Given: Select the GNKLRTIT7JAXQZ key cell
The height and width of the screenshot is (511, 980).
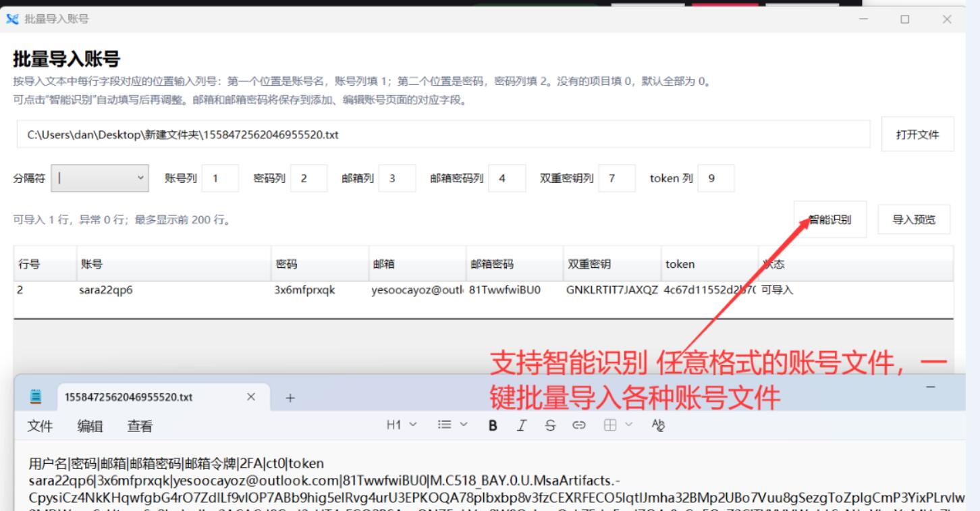Looking at the screenshot, I should coord(611,291).
